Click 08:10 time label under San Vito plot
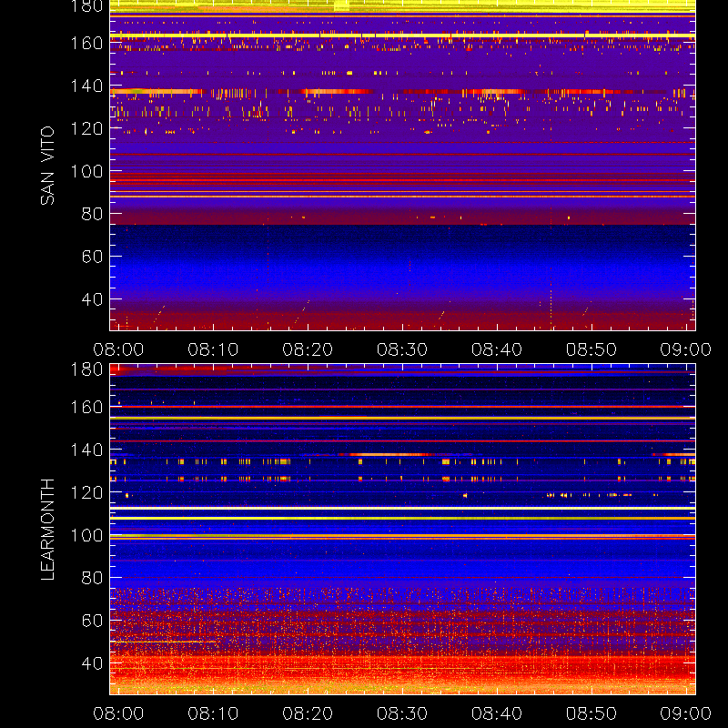The width and height of the screenshot is (728, 728). [213, 349]
